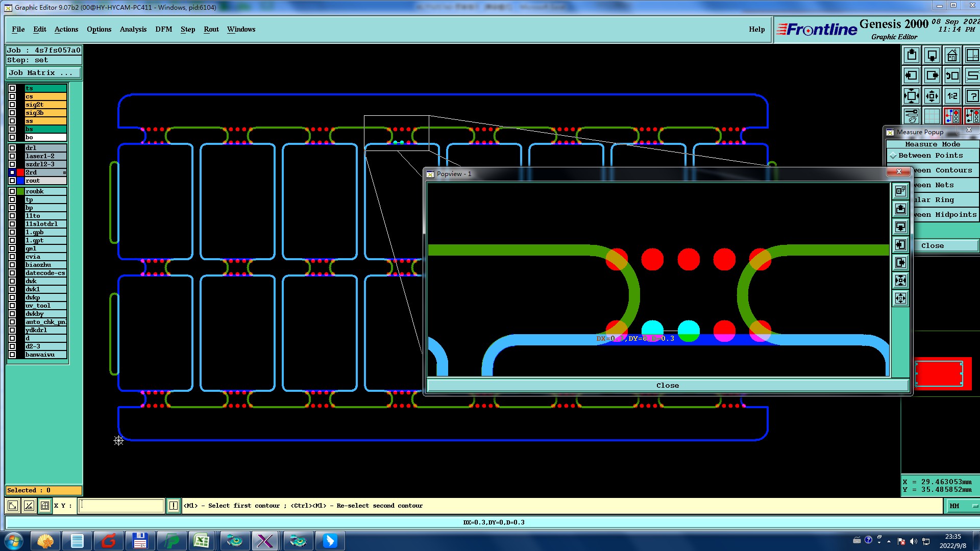Open the DFM menu

tap(163, 29)
